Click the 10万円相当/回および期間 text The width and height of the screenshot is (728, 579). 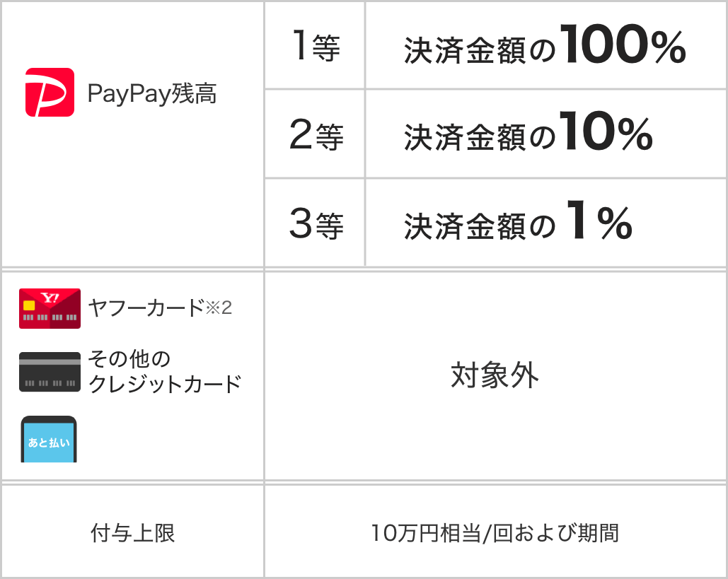(495, 533)
